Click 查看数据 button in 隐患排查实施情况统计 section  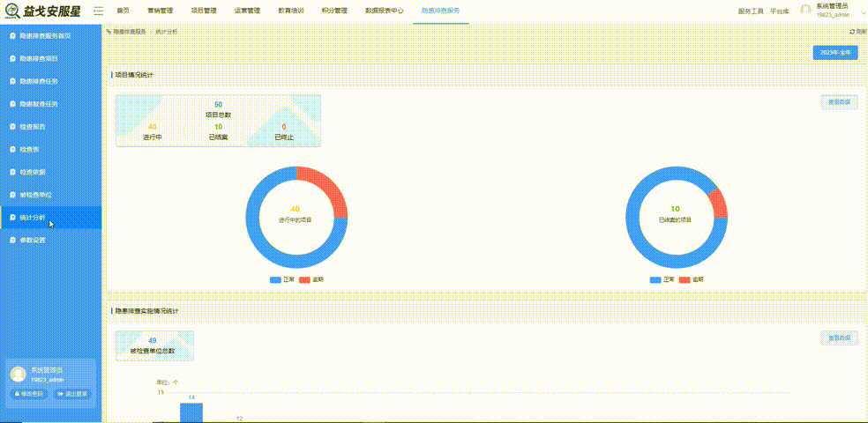(839, 338)
